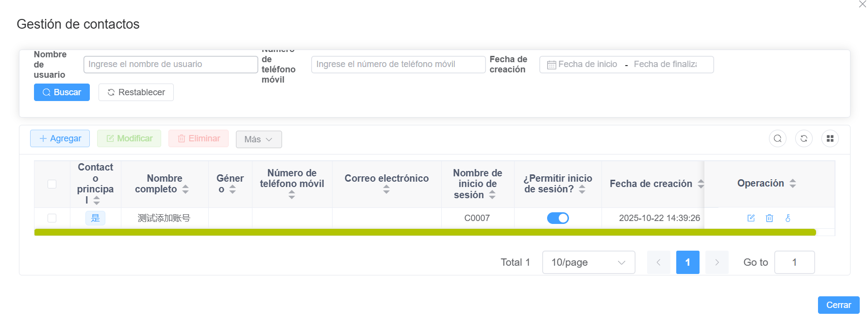868x324 pixels.
Task: Go to the next page arrow
Action: coord(717,262)
